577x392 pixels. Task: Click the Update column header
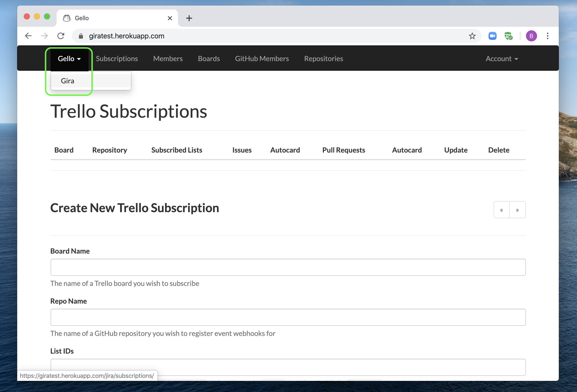(456, 150)
